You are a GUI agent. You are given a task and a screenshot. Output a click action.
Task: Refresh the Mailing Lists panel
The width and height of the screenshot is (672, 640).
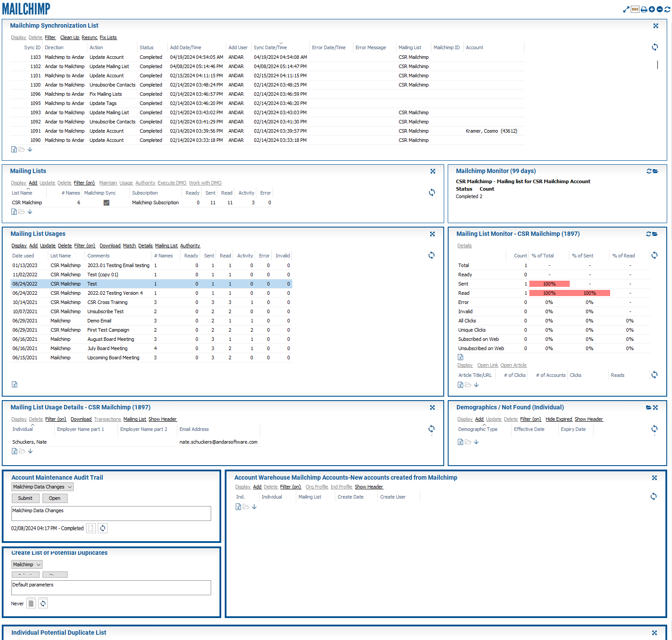point(432,192)
